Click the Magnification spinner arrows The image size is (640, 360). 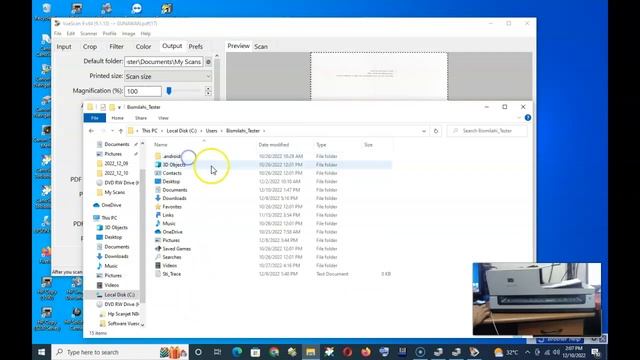coord(208,91)
